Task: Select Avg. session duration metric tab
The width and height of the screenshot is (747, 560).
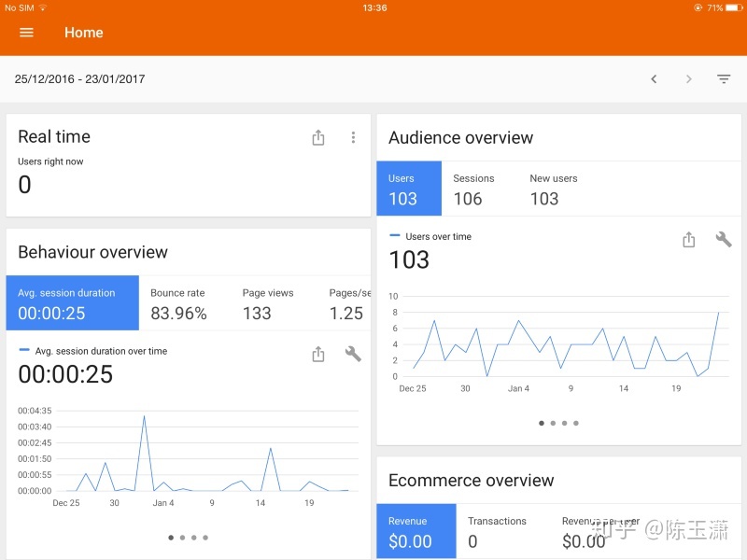Action: click(73, 302)
